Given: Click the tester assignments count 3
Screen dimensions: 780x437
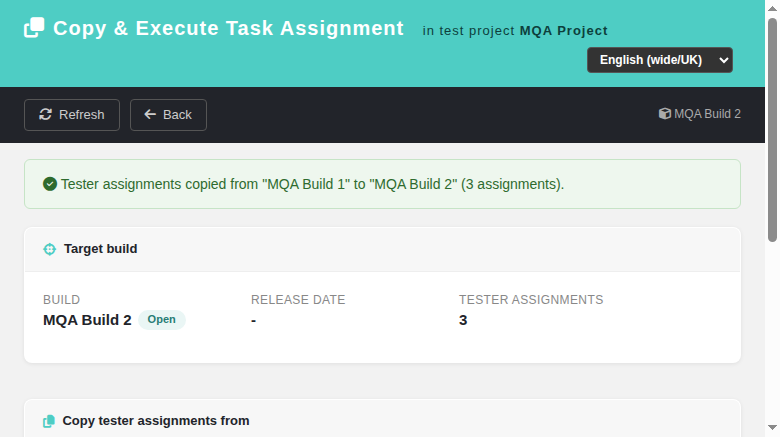Looking at the screenshot, I should coord(463,320).
